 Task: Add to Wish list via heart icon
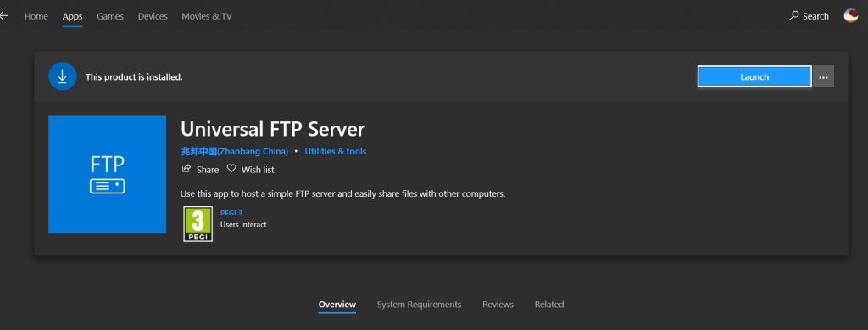tap(231, 168)
